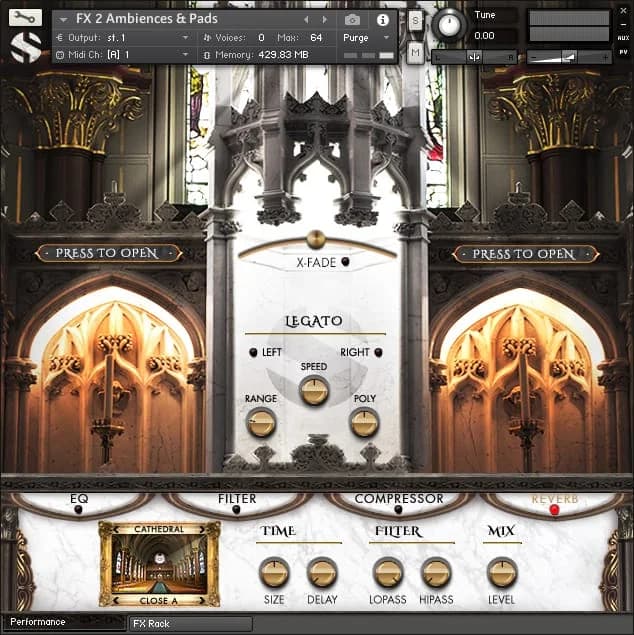The width and height of the screenshot is (634, 635).
Task: Click the wrench edit-mode icon
Action: click(x=26, y=18)
